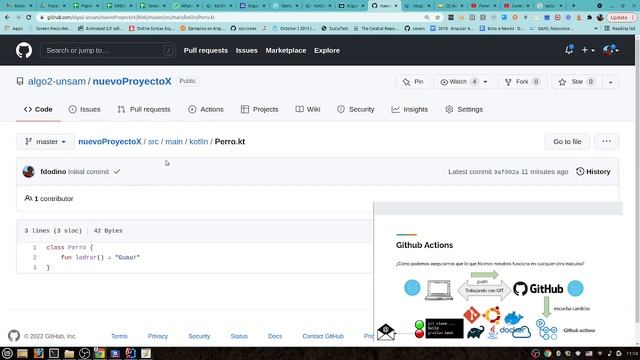Open the Security footer link
This screenshot has width=640, height=360.
click(199, 336)
